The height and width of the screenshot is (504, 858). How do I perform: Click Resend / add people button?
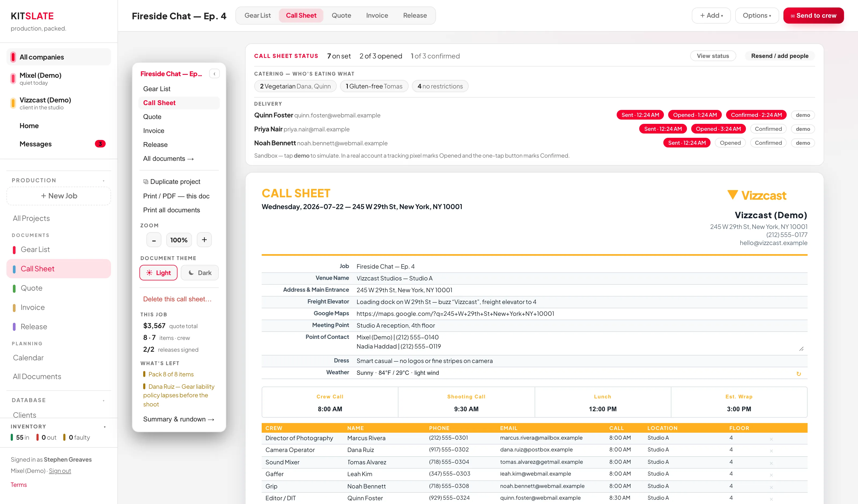click(x=779, y=56)
